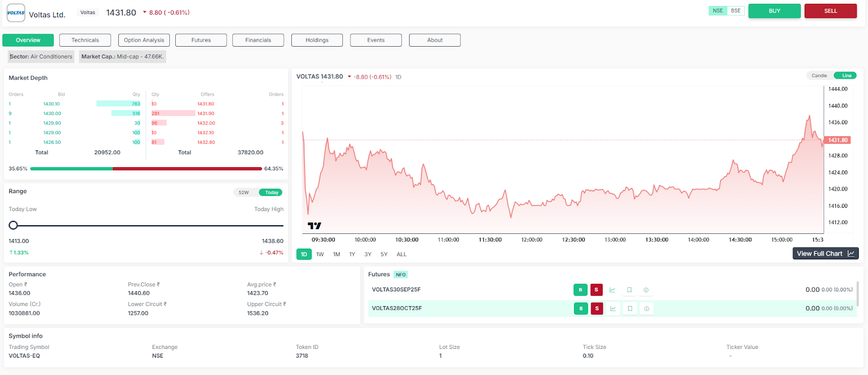The width and height of the screenshot is (868, 375).
Task: Switch exchange toggle to BSE
Action: click(736, 11)
